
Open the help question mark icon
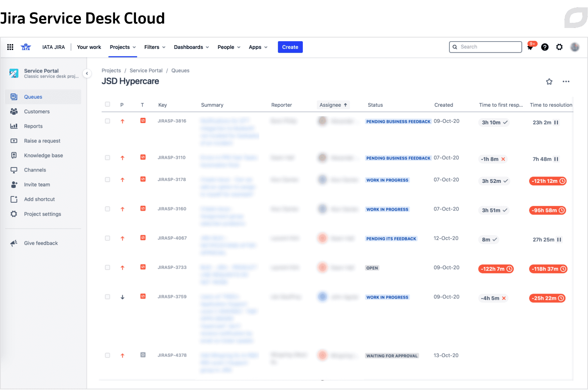pyautogui.click(x=545, y=47)
